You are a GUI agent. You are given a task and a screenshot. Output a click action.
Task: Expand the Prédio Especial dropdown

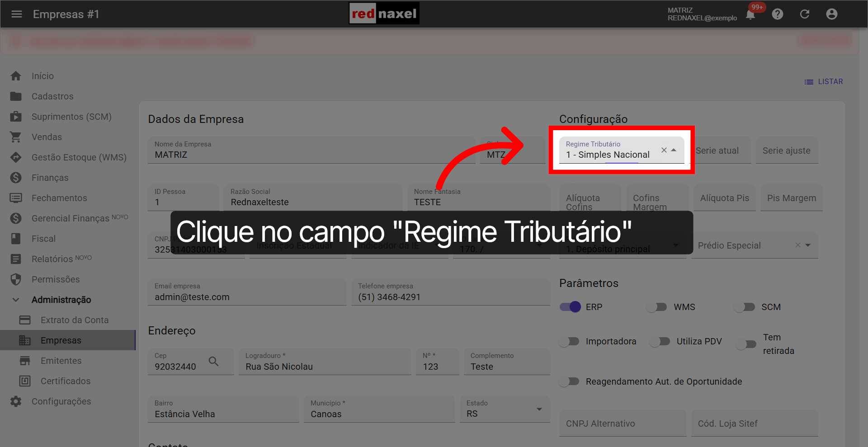coord(807,245)
